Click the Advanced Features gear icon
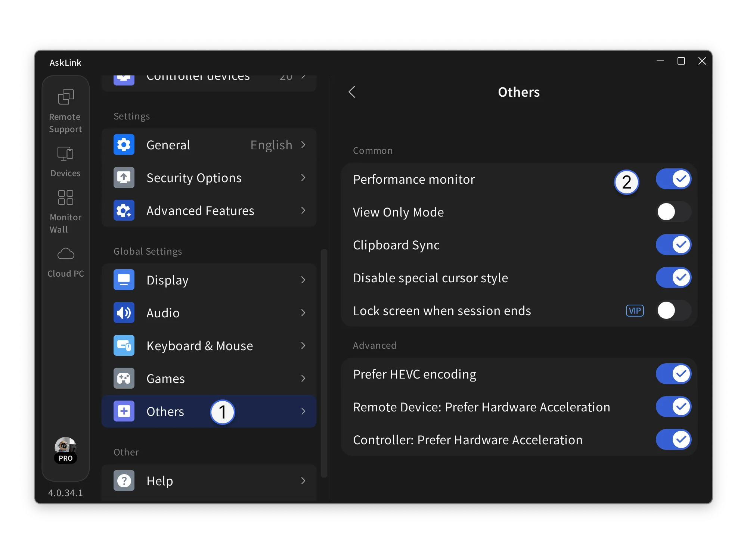747x560 pixels. click(x=124, y=210)
